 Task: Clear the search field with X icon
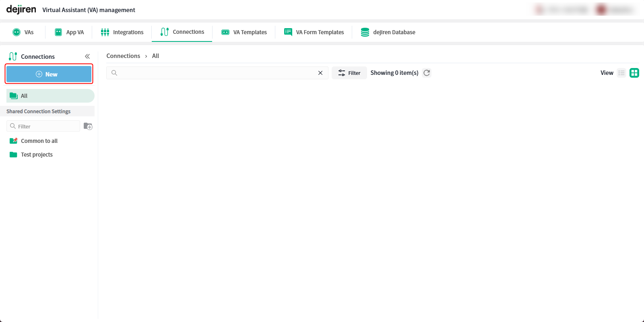coord(320,73)
